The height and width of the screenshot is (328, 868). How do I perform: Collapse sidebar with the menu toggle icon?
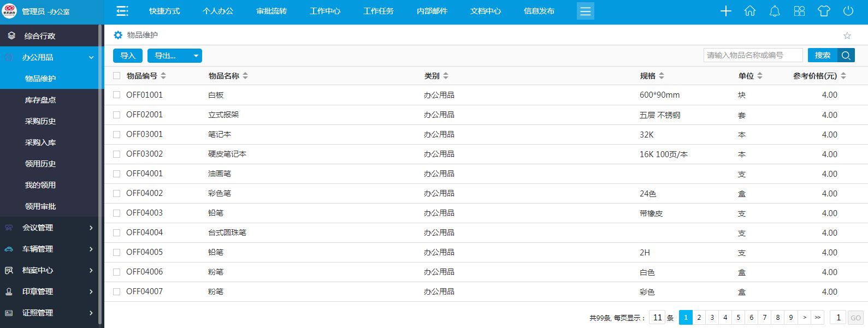tap(122, 11)
